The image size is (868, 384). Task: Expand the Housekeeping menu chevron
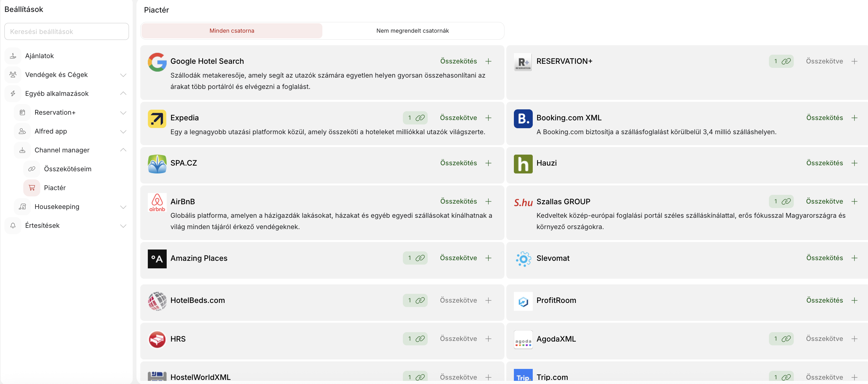pyautogui.click(x=123, y=207)
